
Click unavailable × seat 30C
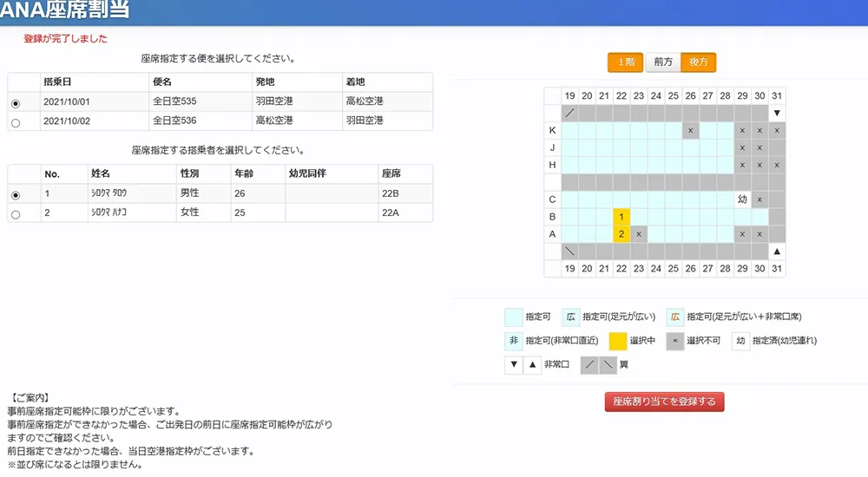click(x=759, y=199)
